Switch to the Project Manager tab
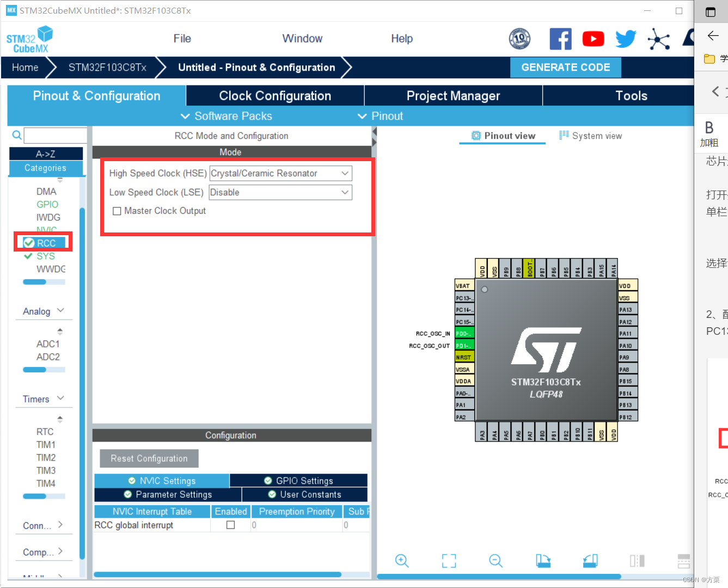728x588 pixels. (x=453, y=96)
